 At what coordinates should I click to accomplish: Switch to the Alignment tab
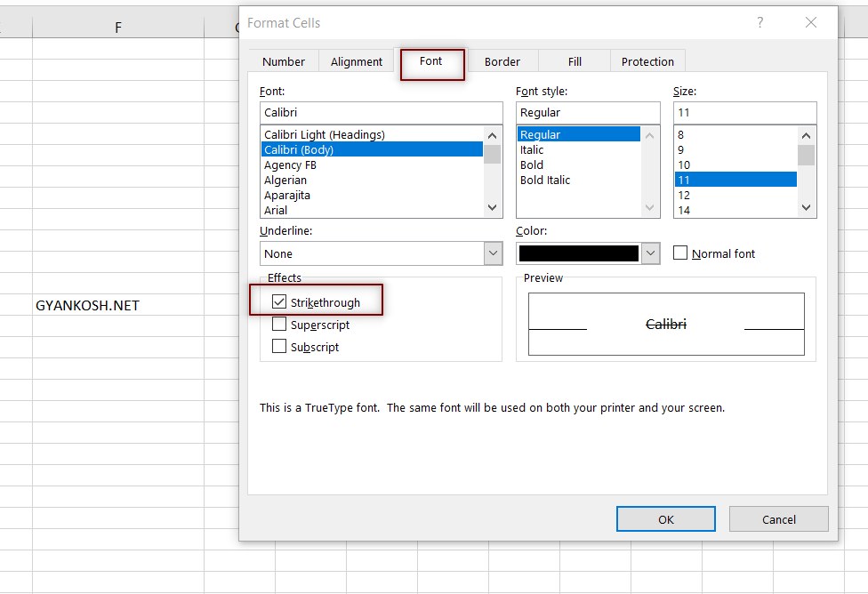tap(356, 60)
